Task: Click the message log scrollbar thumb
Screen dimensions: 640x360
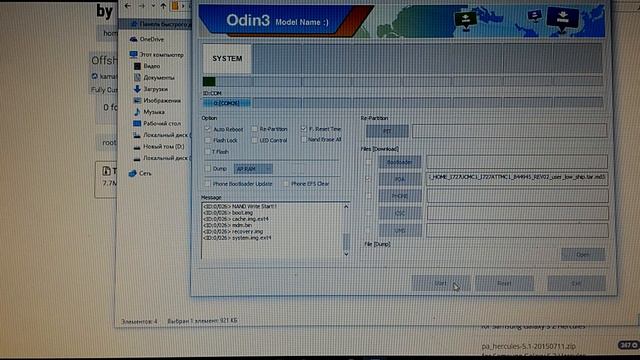Action: coord(346,241)
